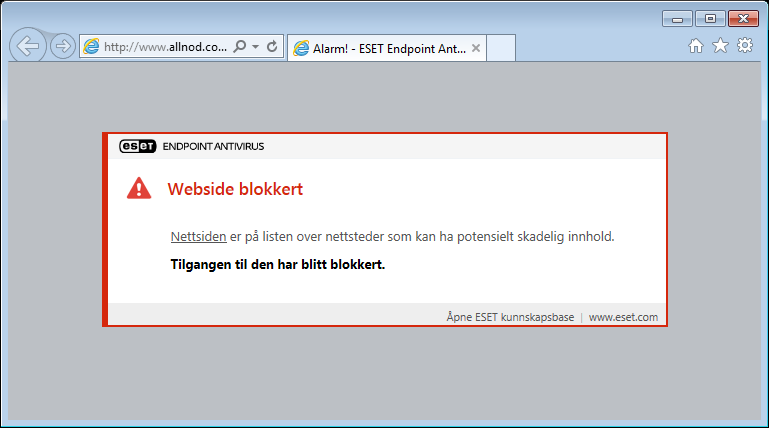The width and height of the screenshot is (769, 428).
Task: Close the Alarm! ESET tab
Action: click(476, 48)
